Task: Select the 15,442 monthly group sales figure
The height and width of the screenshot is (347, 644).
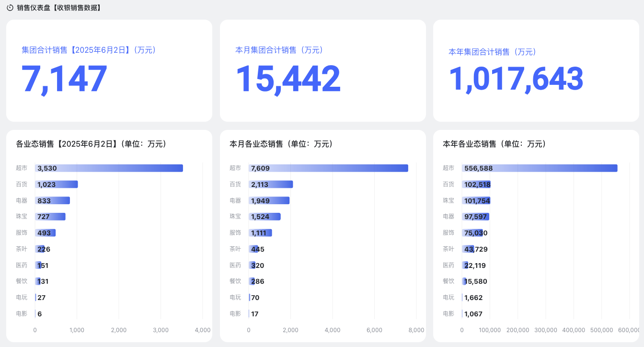Action: pos(288,79)
